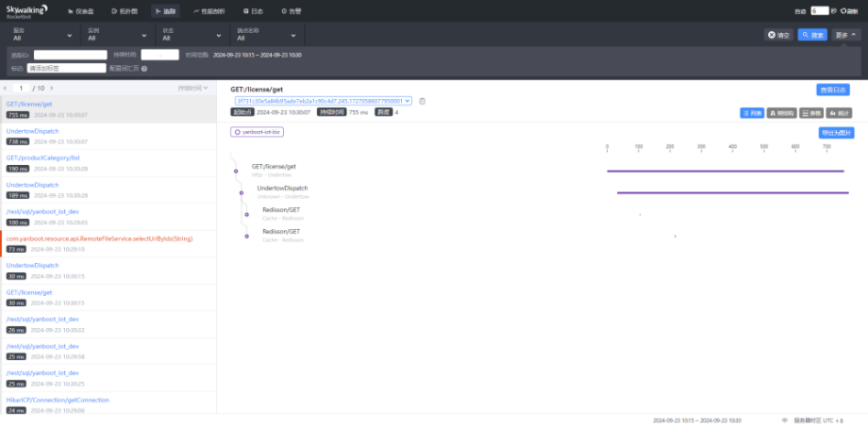Select UndertowDispatch trace of 30 ms

pyautogui.click(x=108, y=271)
